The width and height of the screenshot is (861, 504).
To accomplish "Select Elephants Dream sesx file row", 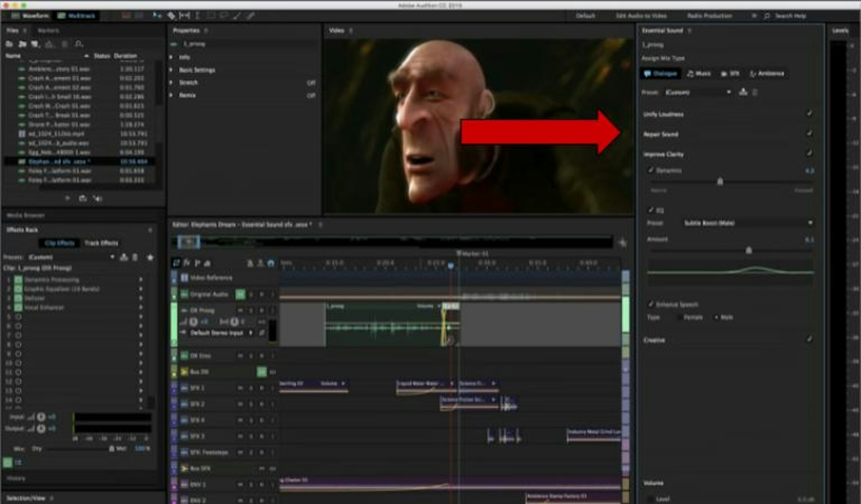I will (x=80, y=161).
